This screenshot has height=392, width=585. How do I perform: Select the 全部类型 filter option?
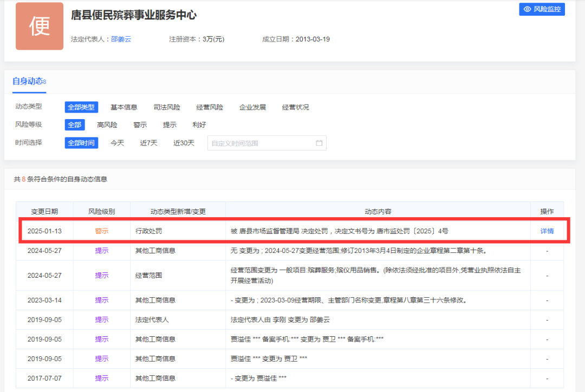click(81, 107)
